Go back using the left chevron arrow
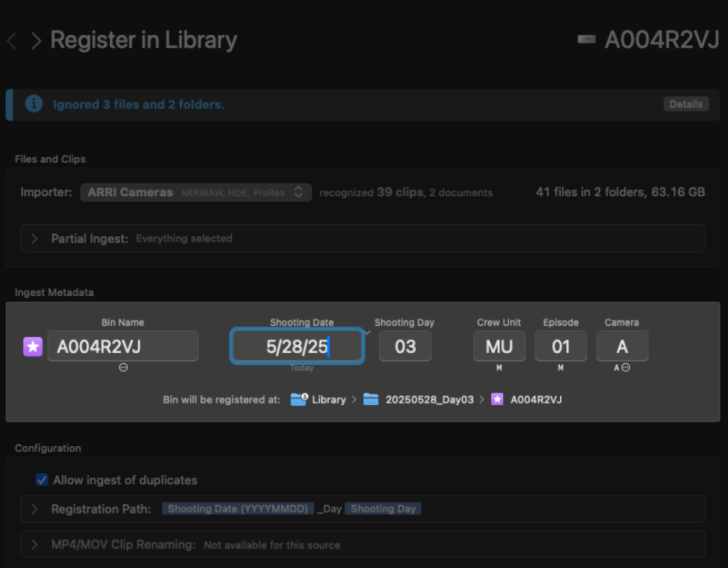Screen dimensions: 728x568 click(x=12, y=41)
